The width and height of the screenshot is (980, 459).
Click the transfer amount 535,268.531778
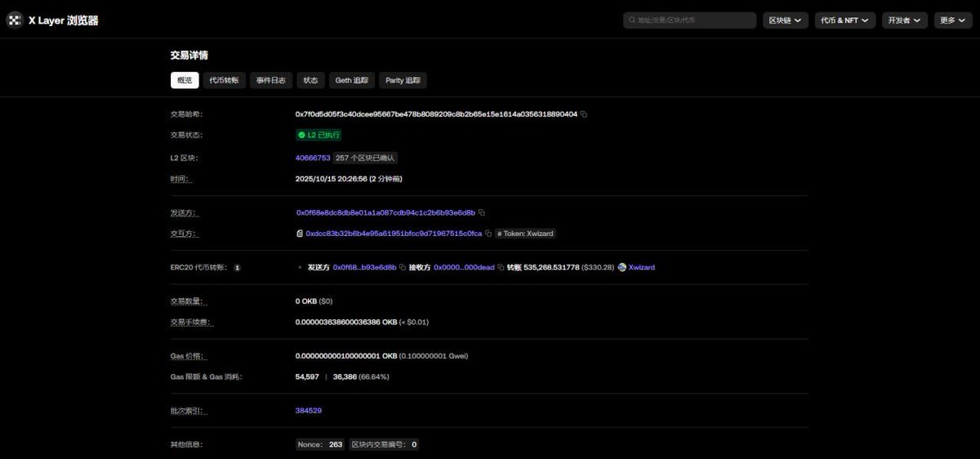[552, 267]
